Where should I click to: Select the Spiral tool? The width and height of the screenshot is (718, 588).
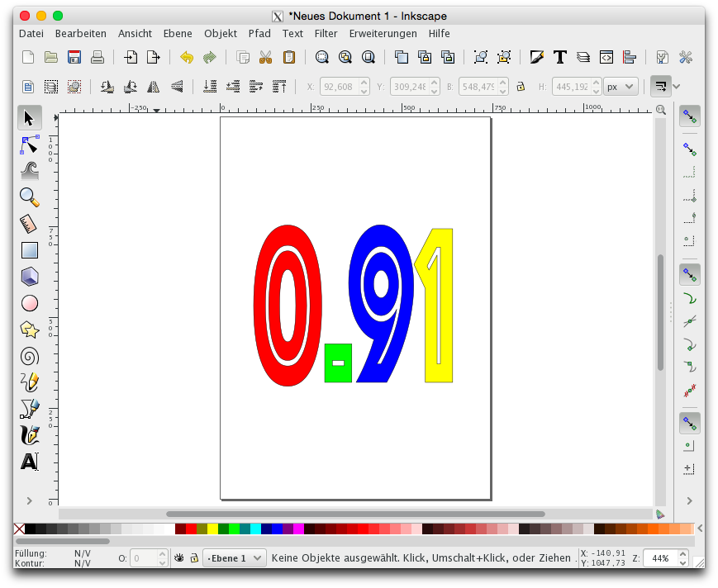click(x=30, y=356)
